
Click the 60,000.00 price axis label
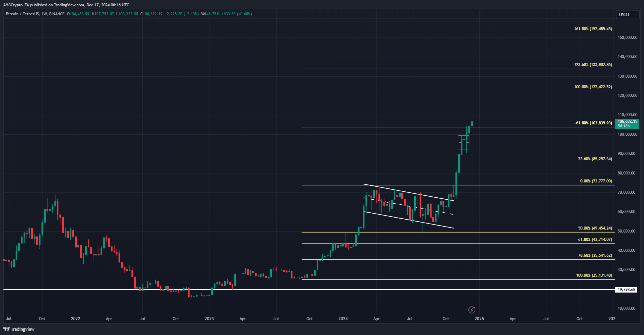pos(626,212)
